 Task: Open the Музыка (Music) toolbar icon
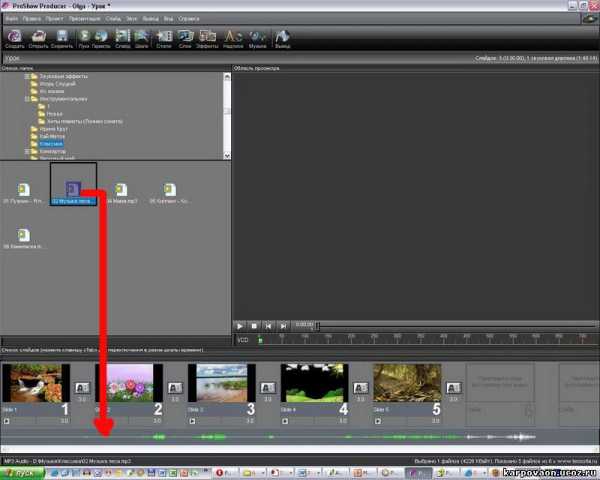pos(257,38)
